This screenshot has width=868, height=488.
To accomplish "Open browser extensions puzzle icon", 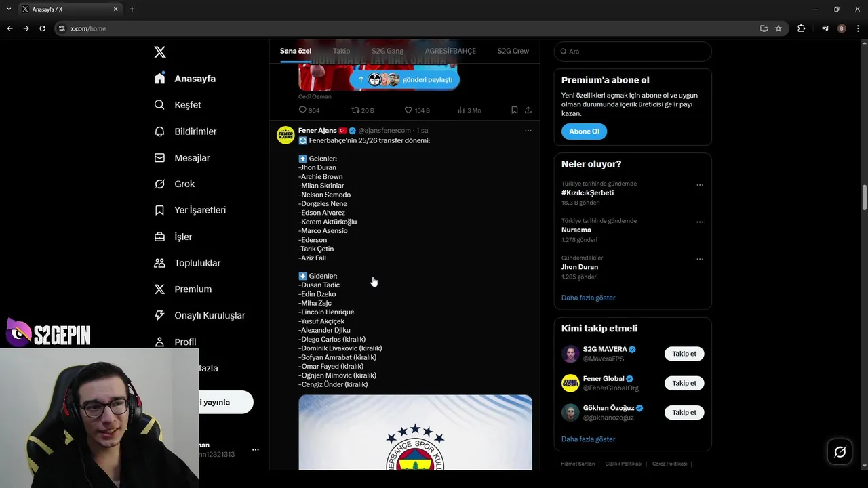I will pos(801,28).
